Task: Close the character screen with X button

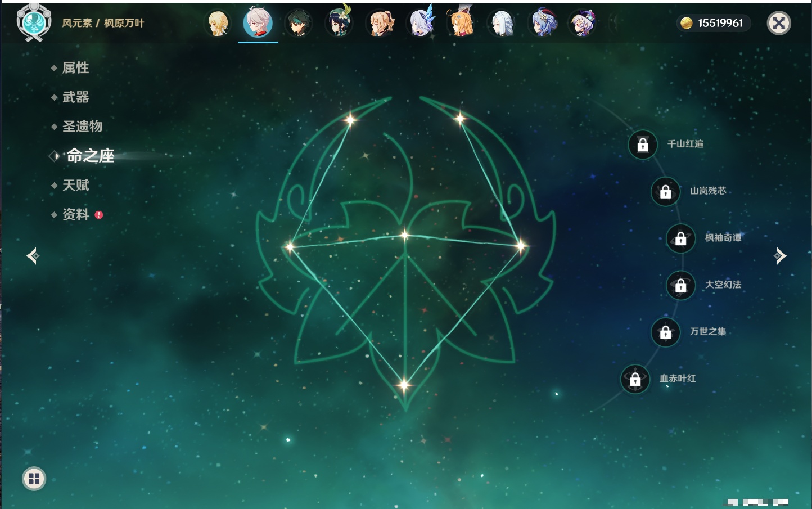Action: 779,23
